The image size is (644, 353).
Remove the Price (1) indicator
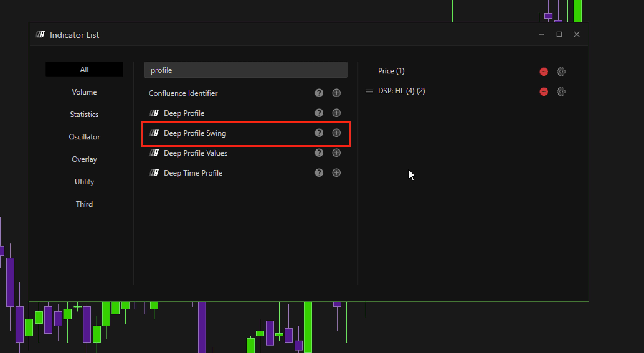tap(544, 72)
